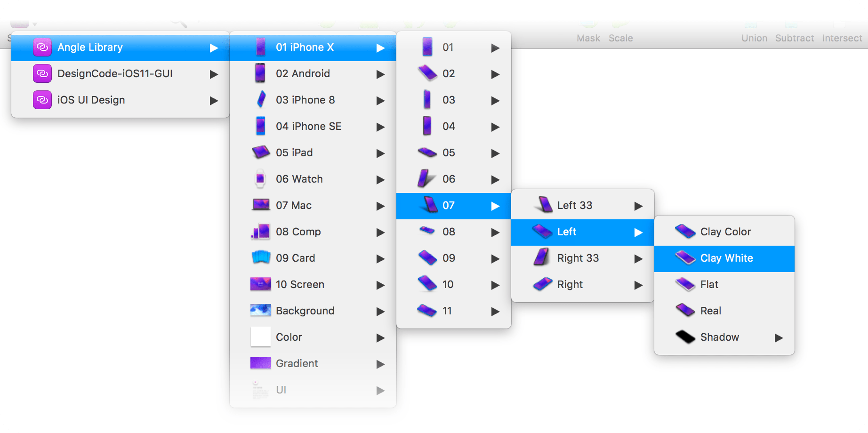The width and height of the screenshot is (868, 433).
Task: Click the Angle Library icon
Action: [42, 48]
